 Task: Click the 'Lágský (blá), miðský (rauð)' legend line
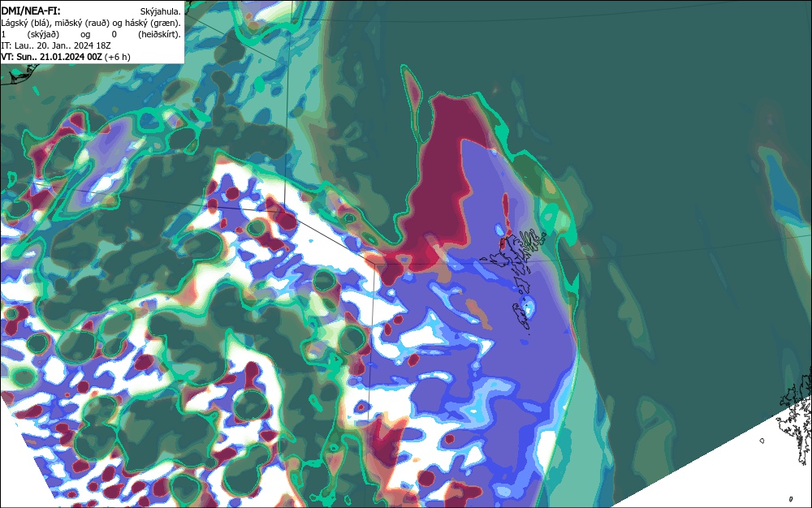91,23
